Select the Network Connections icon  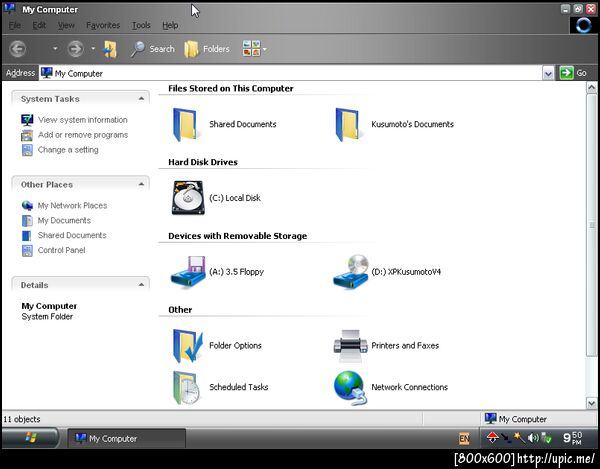point(350,388)
